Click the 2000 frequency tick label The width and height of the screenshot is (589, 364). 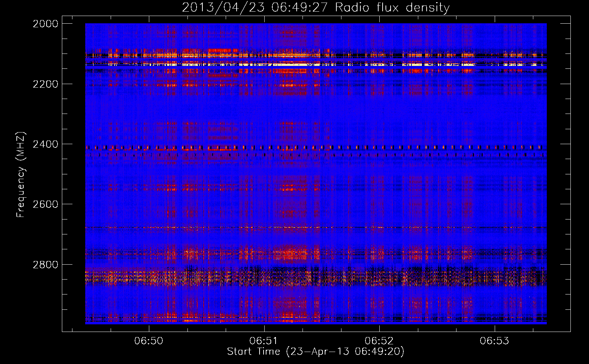click(x=46, y=24)
